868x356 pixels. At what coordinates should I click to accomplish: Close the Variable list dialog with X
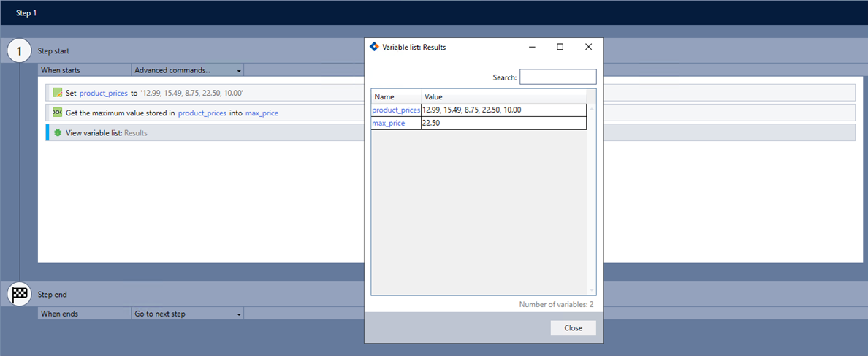pos(588,47)
